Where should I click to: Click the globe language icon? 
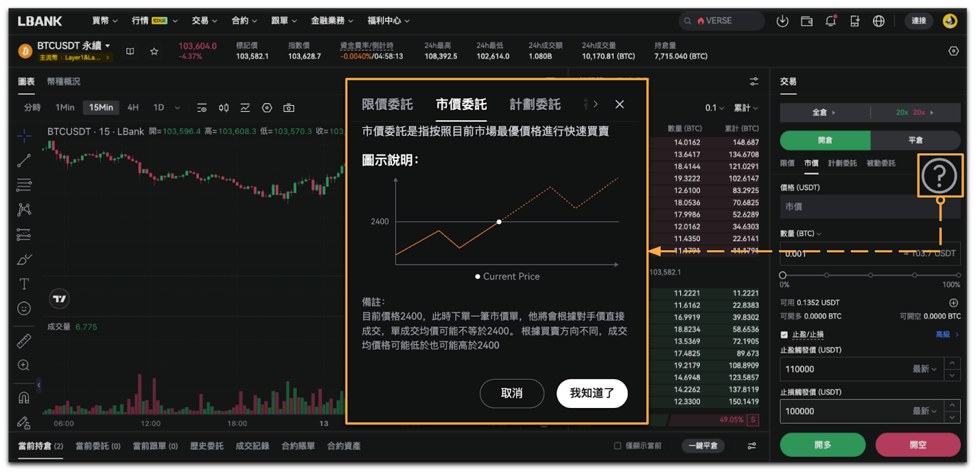tap(878, 21)
